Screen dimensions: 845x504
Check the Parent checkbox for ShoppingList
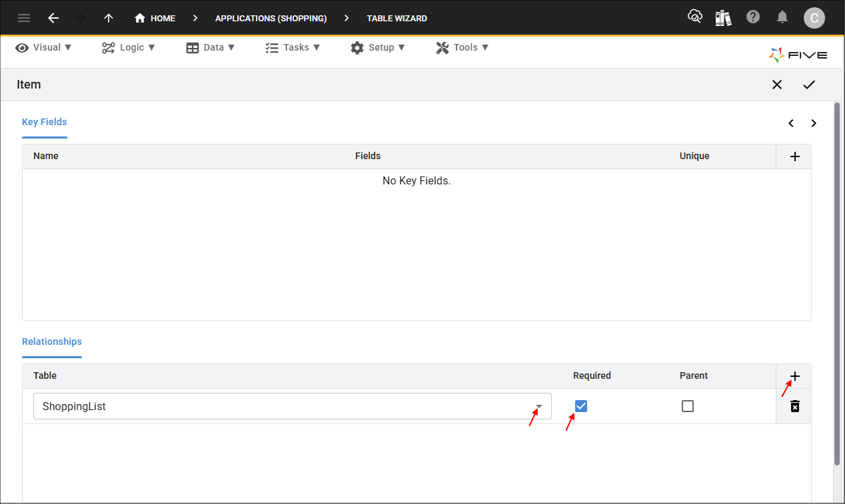(688, 406)
